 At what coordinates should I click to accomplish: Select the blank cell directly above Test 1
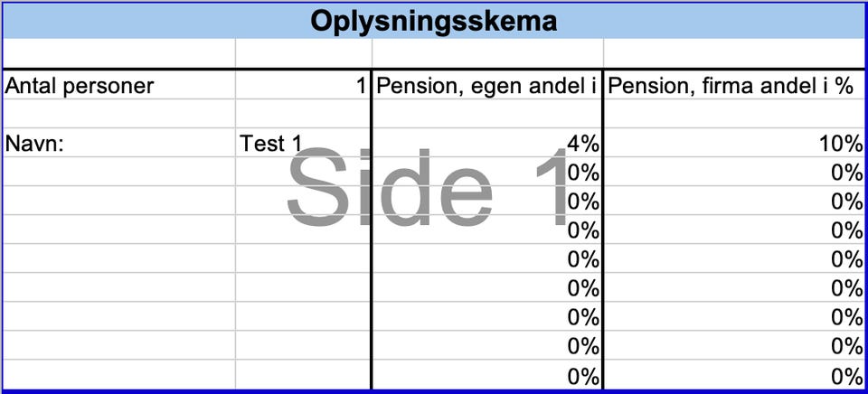click(x=303, y=114)
